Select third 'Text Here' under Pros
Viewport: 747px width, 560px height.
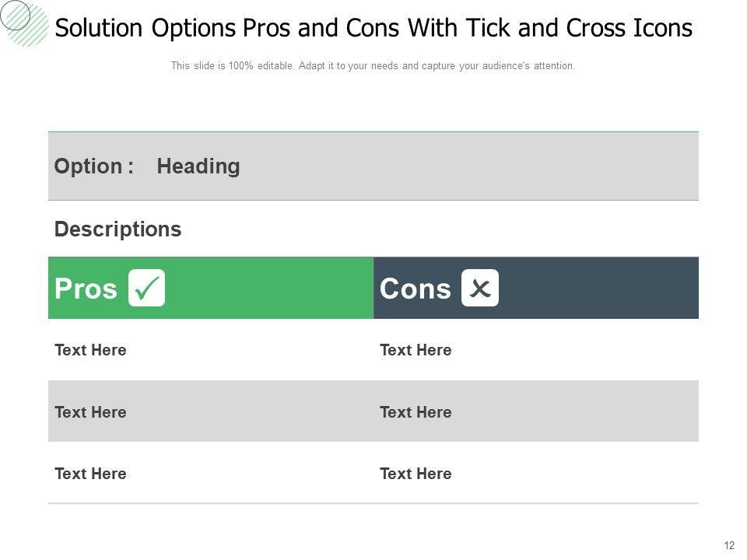click(x=90, y=474)
